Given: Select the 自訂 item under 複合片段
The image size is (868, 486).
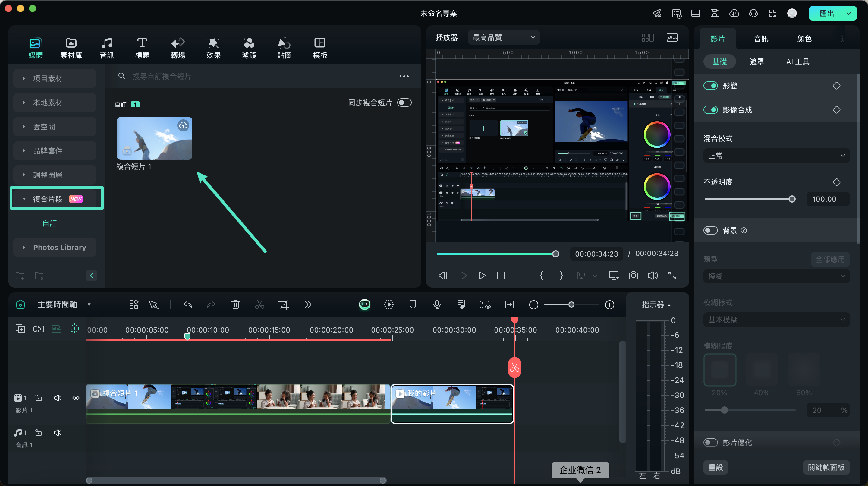Looking at the screenshot, I should [49, 223].
